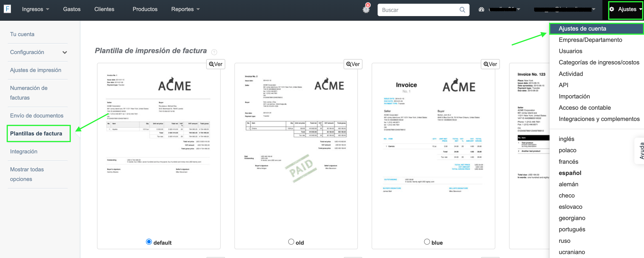Click the search magnifier icon
Screen dimensions: 644x258
click(462, 10)
